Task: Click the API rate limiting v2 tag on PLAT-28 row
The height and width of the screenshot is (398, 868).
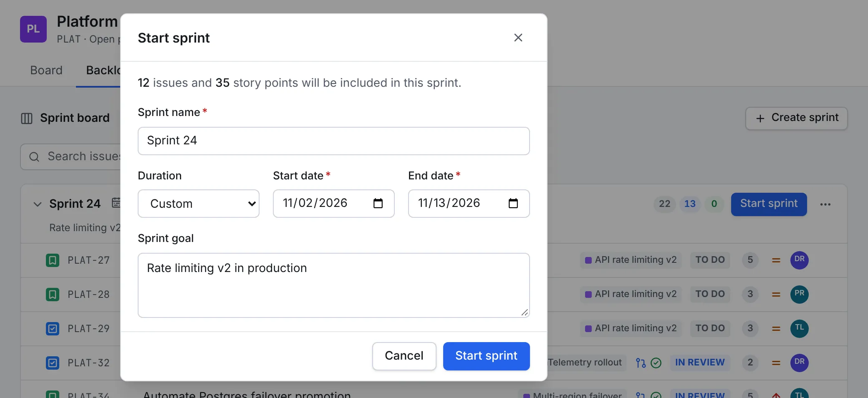Action: [631, 294]
